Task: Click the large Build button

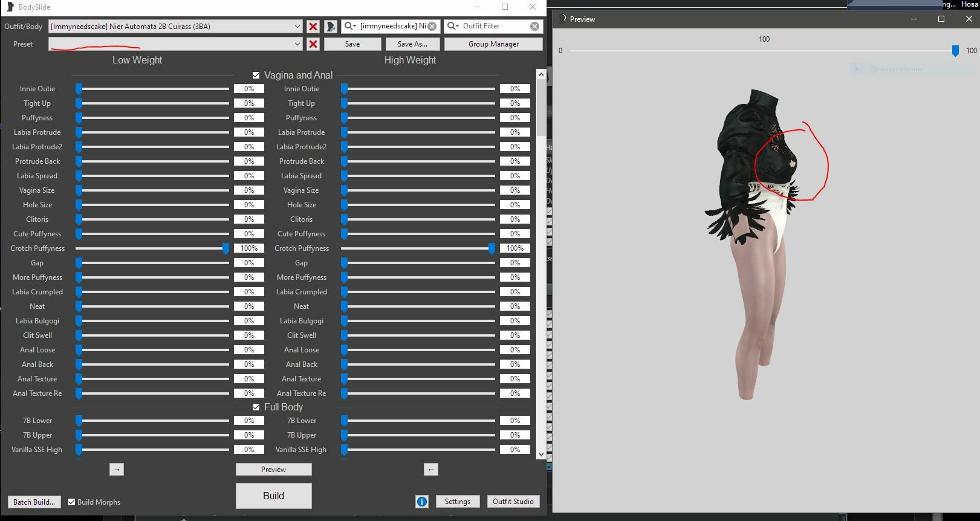Action: [273, 496]
